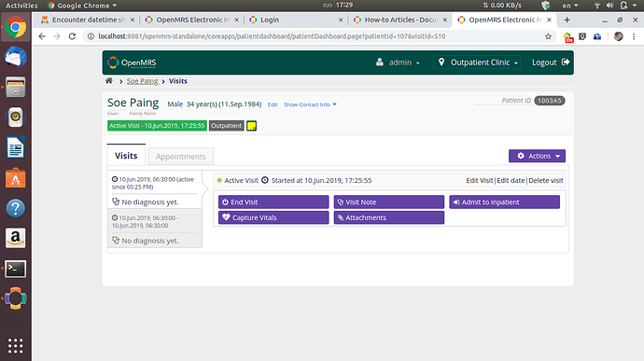644x361 pixels.
Task: Reload the page with refresh icon
Action: click(72, 36)
